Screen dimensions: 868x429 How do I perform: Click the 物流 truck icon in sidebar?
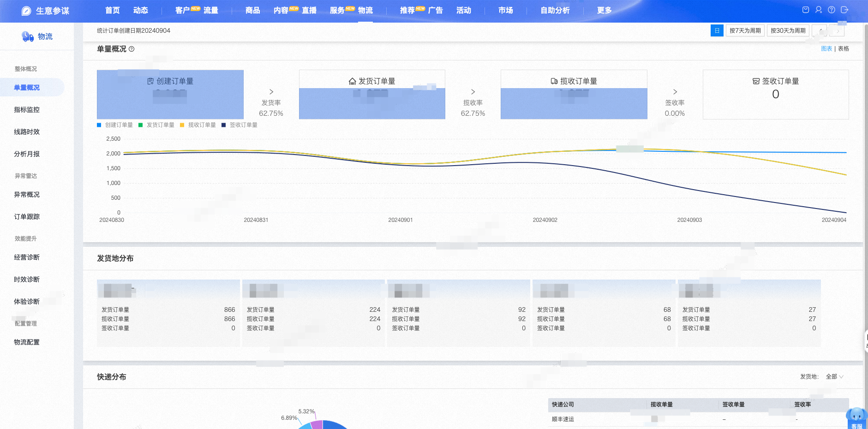[x=28, y=36]
